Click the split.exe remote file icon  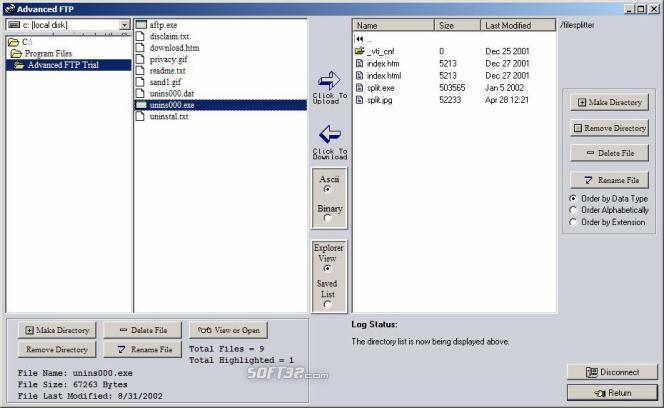pos(360,88)
